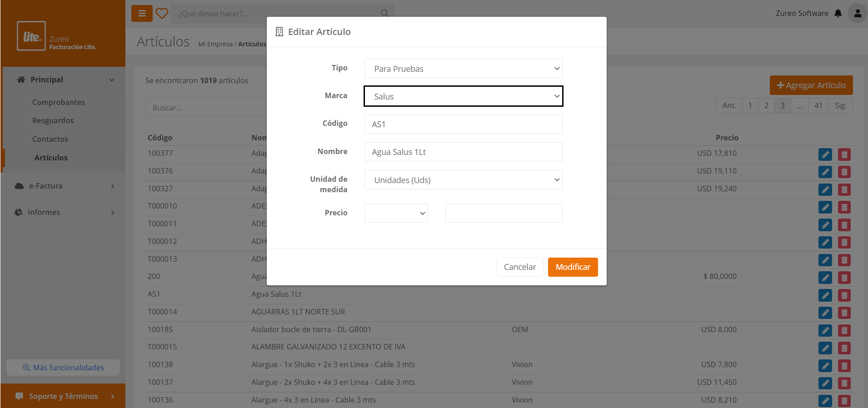The width and height of the screenshot is (868, 408).
Task: Go to Contactos in the sidebar
Action: [x=50, y=139]
